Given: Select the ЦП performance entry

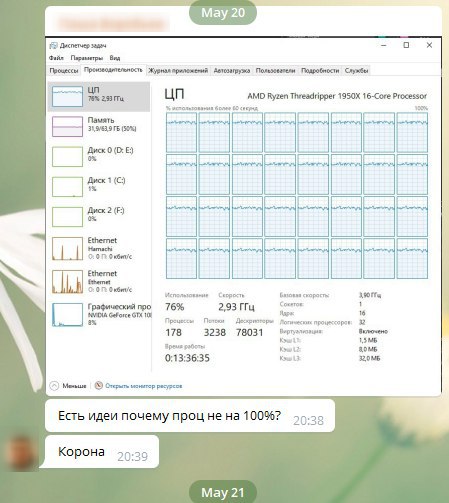Looking at the screenshot, I should [x=99, y=97].
